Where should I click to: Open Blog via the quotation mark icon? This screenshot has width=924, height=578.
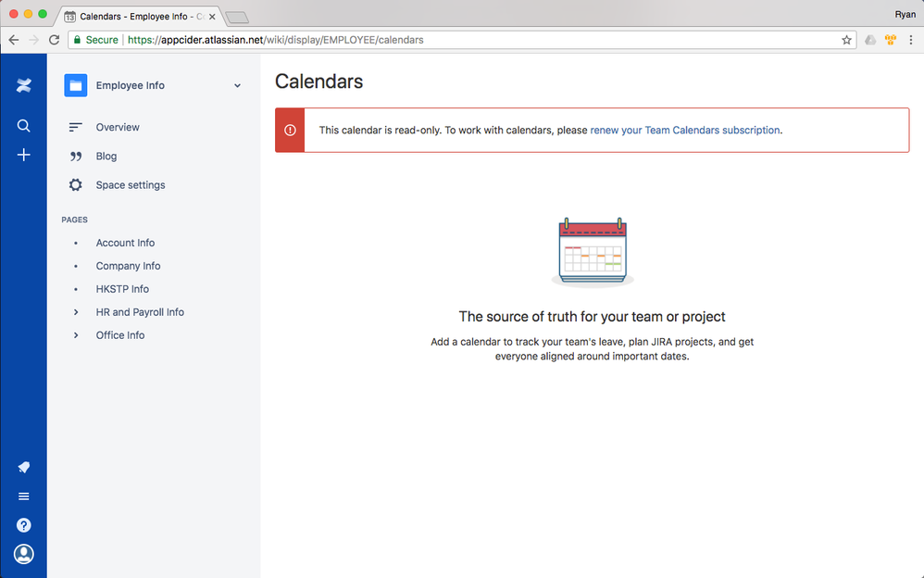[x=75, y=156]
